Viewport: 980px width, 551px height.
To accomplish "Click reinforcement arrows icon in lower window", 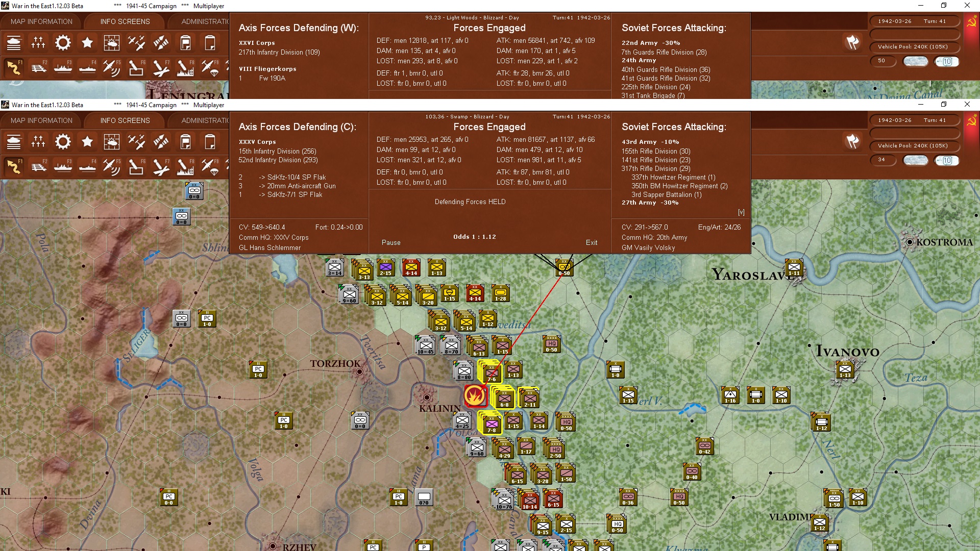I will [x=161, y=142].
